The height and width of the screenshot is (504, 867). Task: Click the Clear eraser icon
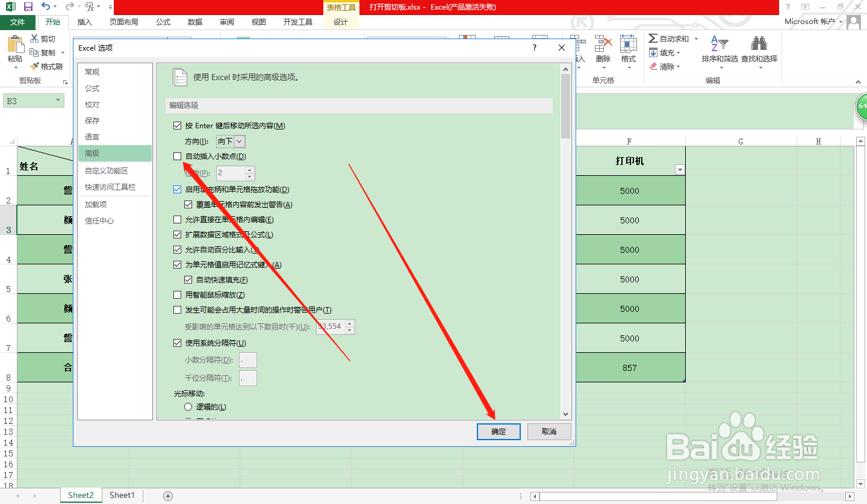click(x=653, y=67)
